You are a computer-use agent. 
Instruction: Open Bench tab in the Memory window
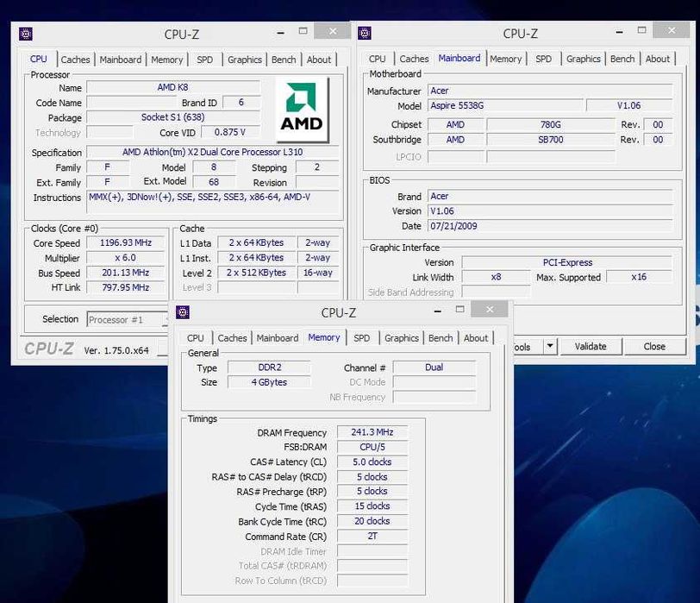click(x=441, y=337)
